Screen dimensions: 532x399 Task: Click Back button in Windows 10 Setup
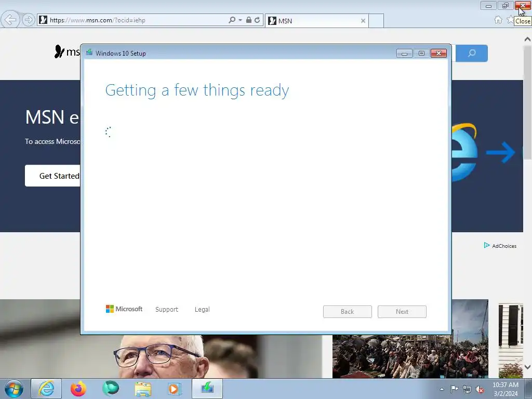[348, 312]
